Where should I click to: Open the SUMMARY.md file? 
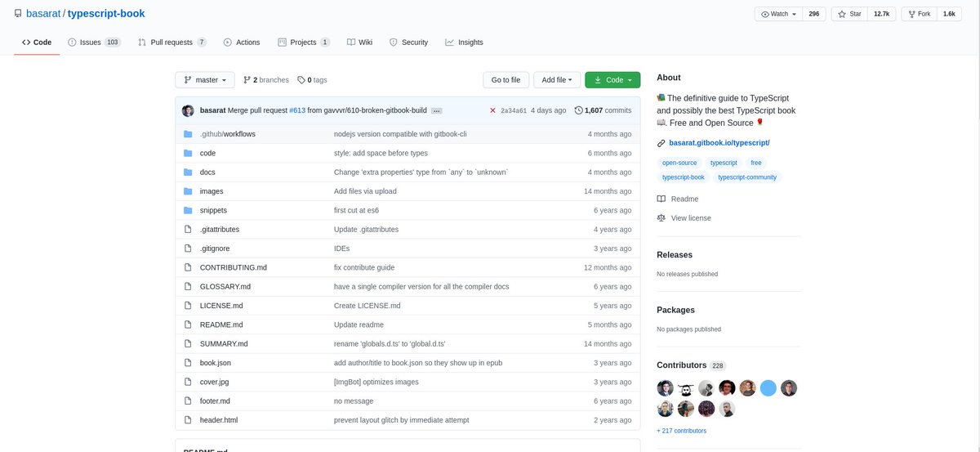coord(224,344)
